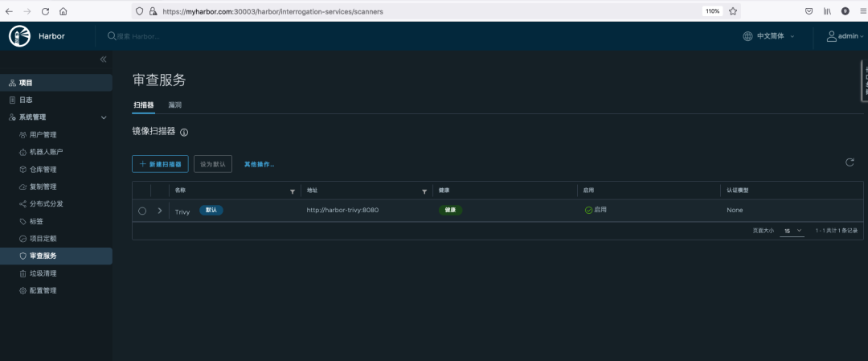The image size is (868, 361).
Task: Click the http://harbor-trivy:8080 address cell
Action: point(342,211)
